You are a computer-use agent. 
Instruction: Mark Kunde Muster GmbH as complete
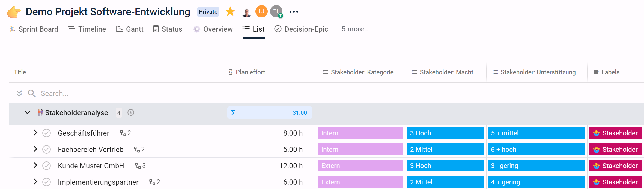[x=47, y=166]
